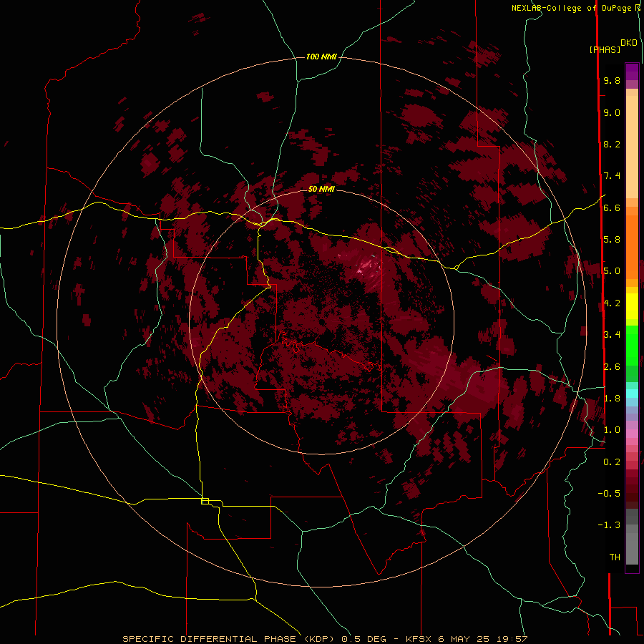Select the bright green segment of color bar
The width and height of the screenshot is (644, 644).
click(632, 345)
